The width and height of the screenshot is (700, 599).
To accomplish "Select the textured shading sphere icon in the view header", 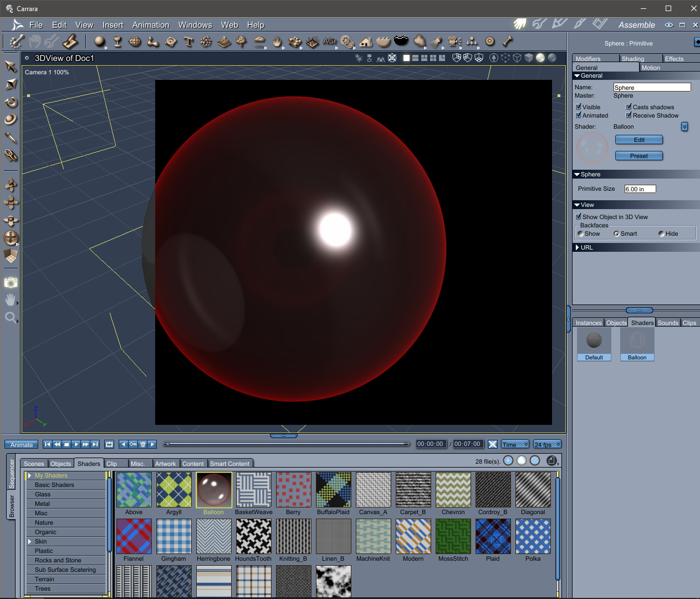I will (x=552, y=58).
